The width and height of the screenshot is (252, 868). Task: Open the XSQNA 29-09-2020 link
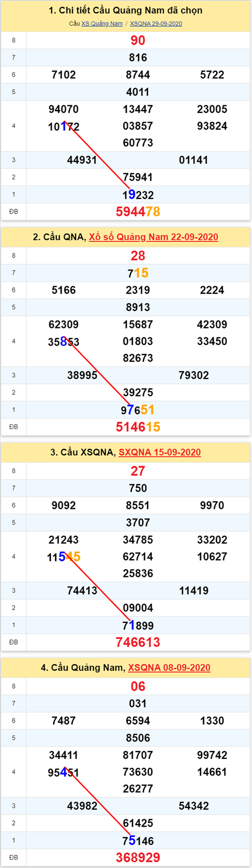[x=156, y=24]
